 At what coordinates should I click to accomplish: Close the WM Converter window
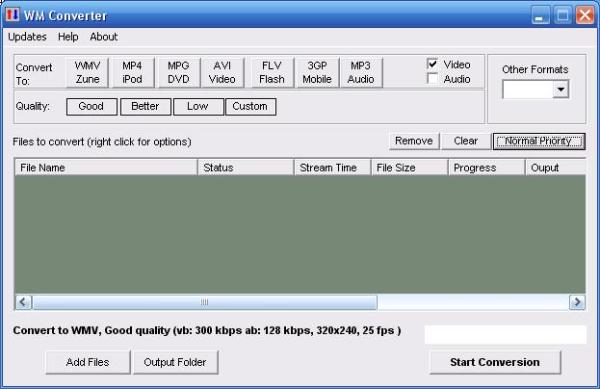(585, 16)
